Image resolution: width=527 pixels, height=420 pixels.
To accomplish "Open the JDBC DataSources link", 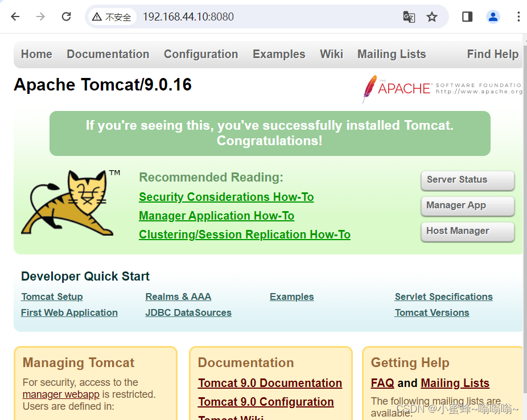I will pyautogui.click(x=188, y=312).
